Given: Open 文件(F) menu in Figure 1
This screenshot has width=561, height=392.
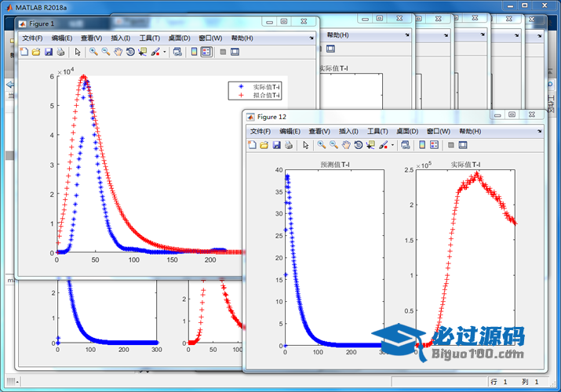Looking at the screenshot, I should tap(34, 38).
